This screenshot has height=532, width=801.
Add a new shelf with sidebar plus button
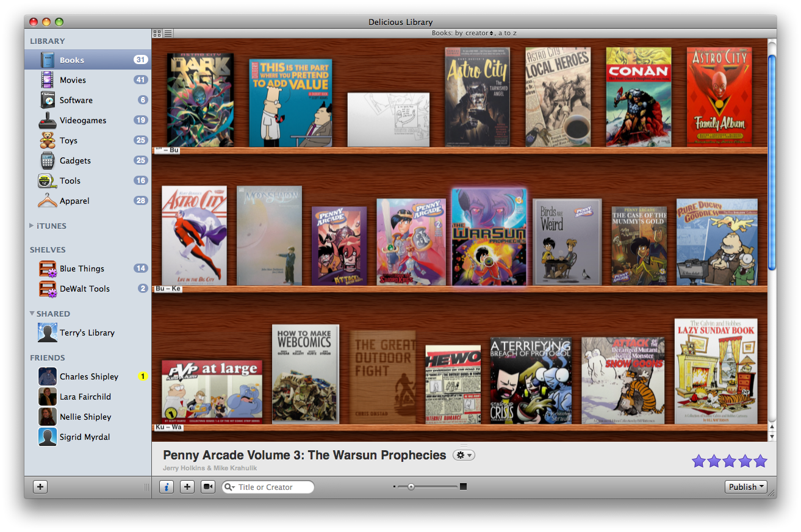(x=40, y=487)
